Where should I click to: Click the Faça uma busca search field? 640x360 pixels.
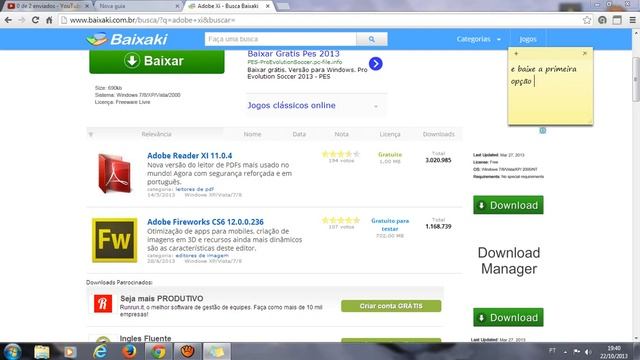280,39
